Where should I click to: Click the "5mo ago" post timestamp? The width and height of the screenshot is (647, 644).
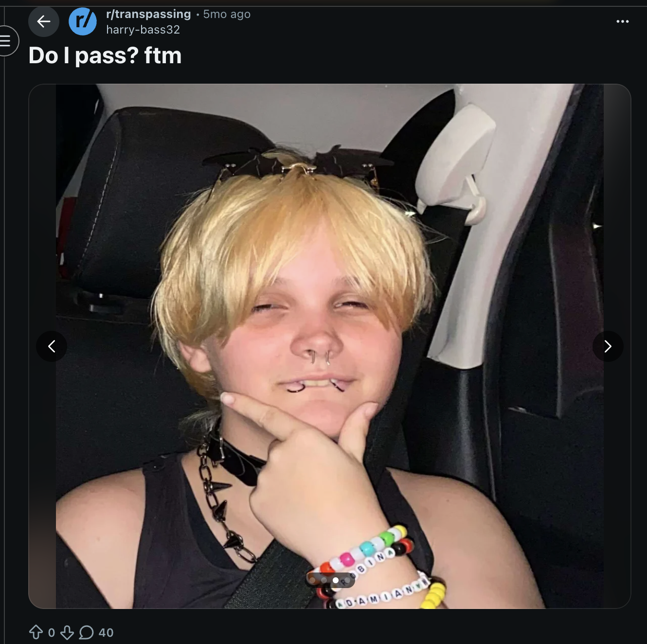click(227, 14)
